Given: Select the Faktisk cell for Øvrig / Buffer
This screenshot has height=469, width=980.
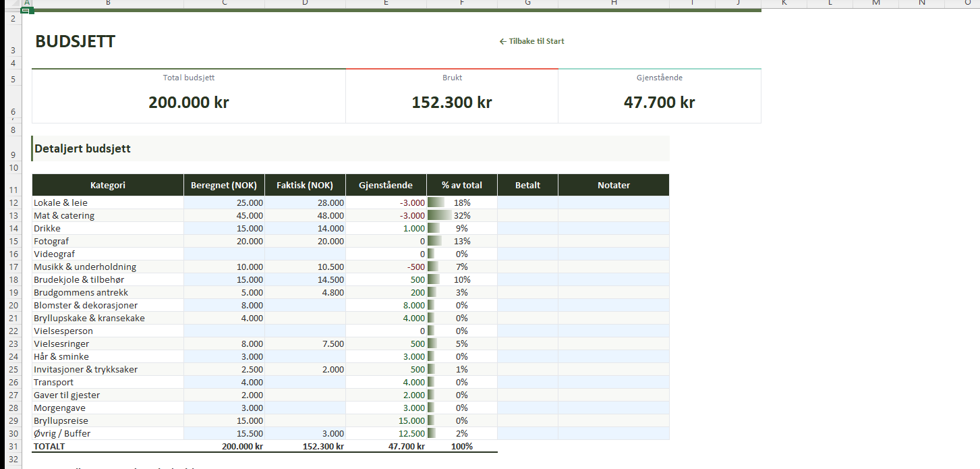Looking at the screenshot, I should [305, 433].
